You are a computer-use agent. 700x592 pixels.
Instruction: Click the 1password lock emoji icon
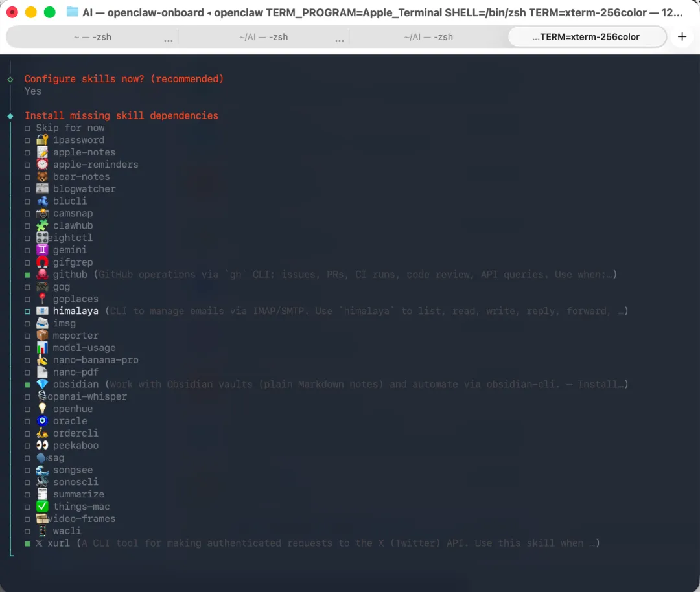point(42,140)
